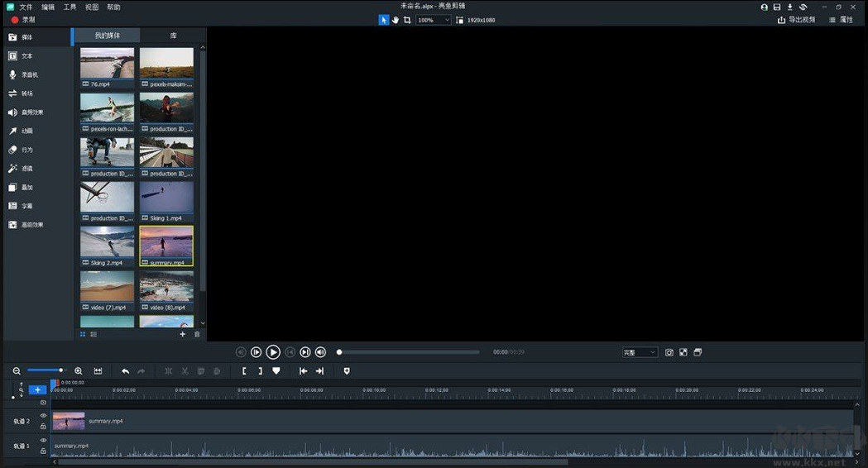This screenshot has width=868, height=468.
Task: Select the hand pan tool
Action: pos(396,20)
